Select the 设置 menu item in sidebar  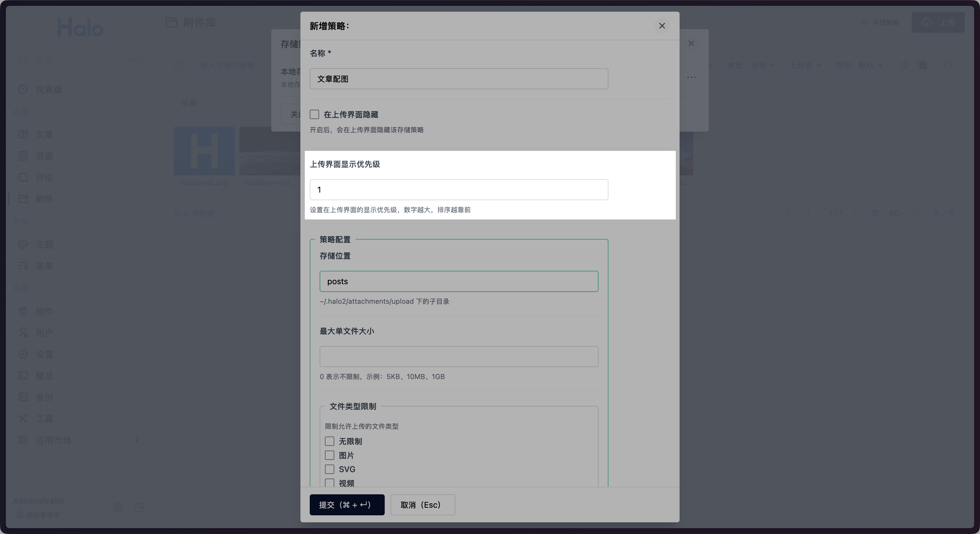point(23,354)
